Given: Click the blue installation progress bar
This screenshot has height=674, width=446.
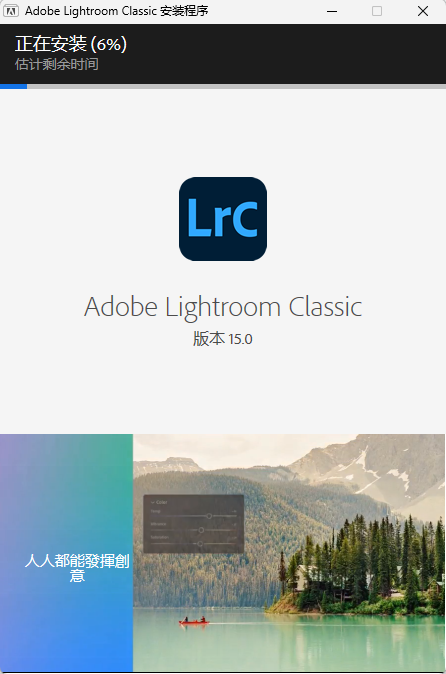Looking at the screenshot, I should click(13, 86).
